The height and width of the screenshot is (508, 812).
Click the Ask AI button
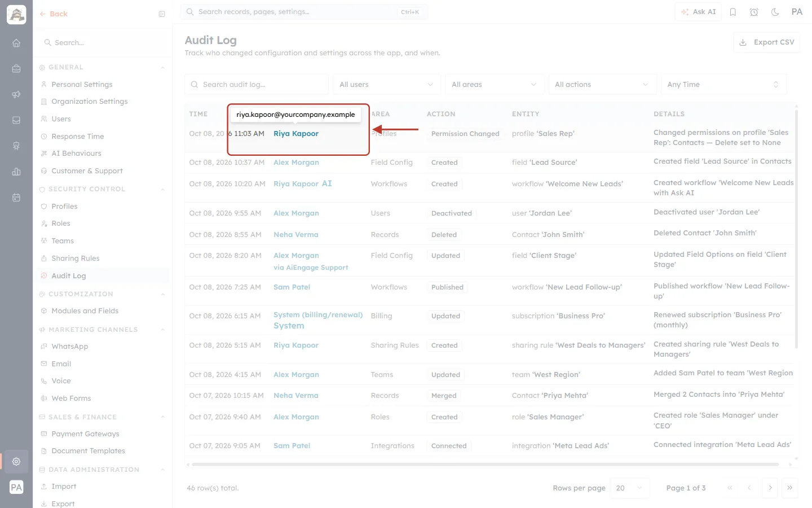point(698,12)
